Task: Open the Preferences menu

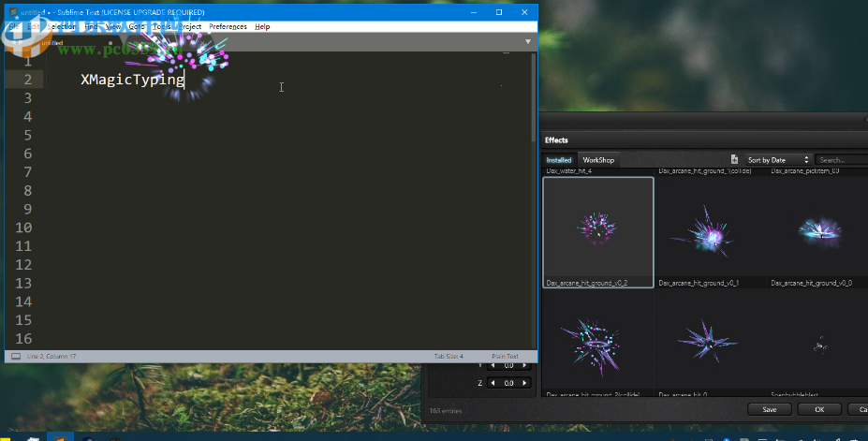Action: click(228, 26)
